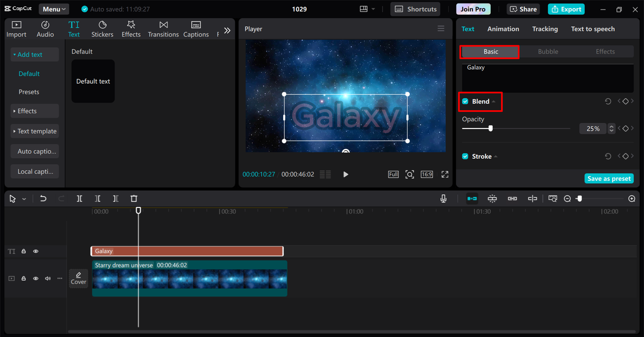The height and width of the screenshot is (337, 644).
Task: Add a keyframe in the Stroke row
Action: (625, 156)
